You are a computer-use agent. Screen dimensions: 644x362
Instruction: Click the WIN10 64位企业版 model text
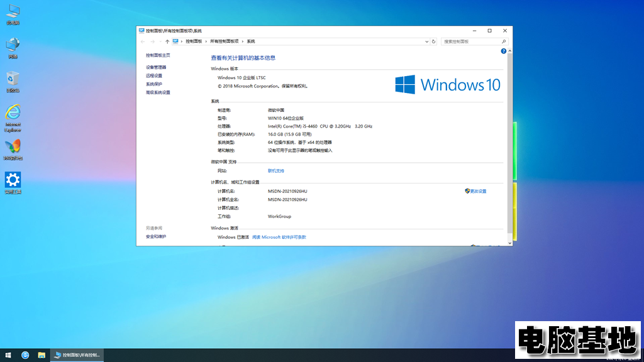coord(286,118)
